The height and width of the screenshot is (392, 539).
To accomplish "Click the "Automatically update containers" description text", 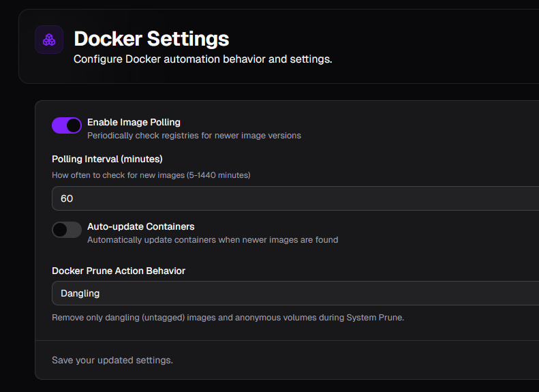I will pos(213,240).
